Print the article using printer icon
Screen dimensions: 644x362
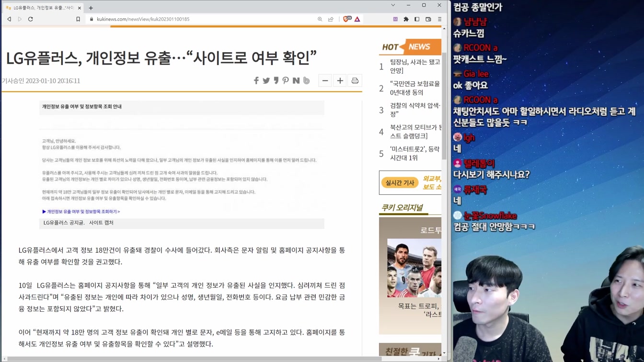tap(355, 80)
